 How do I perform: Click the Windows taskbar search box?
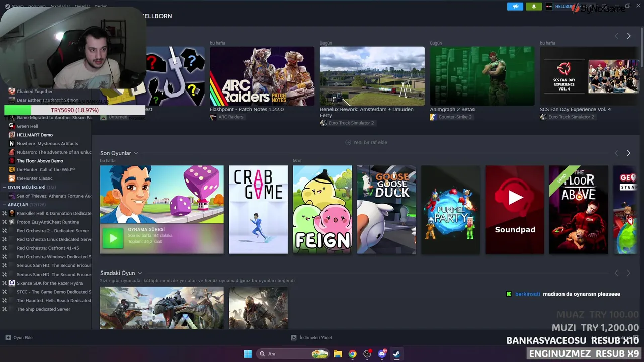pyautogui.click(x=293, y=354)
